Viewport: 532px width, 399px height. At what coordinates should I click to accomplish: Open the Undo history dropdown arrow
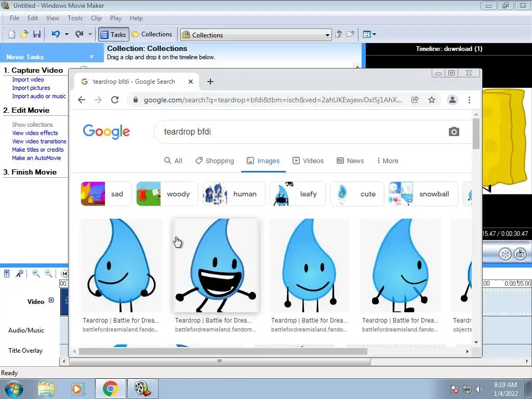coord(66,34)
